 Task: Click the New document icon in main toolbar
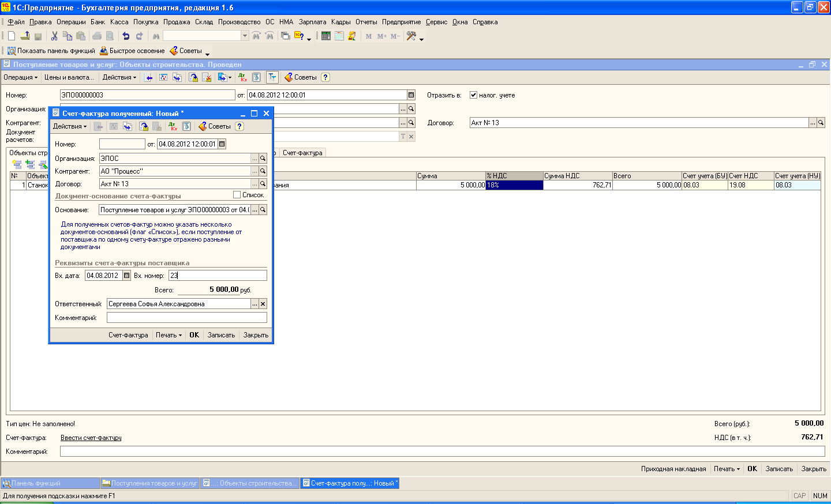coord(12,36)
